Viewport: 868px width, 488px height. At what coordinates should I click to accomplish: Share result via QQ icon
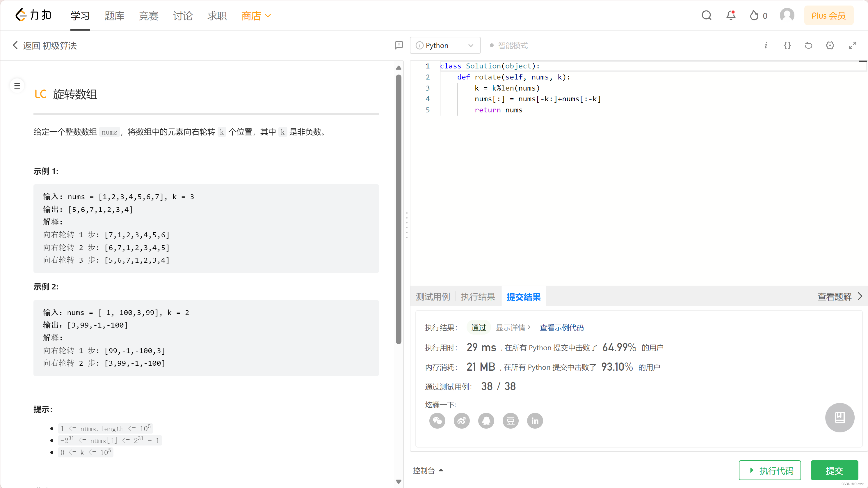486,420
